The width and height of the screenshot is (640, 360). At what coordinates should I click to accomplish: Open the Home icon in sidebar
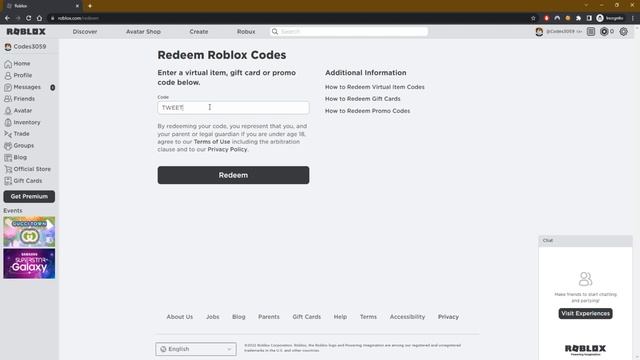(x=8, y=64)
